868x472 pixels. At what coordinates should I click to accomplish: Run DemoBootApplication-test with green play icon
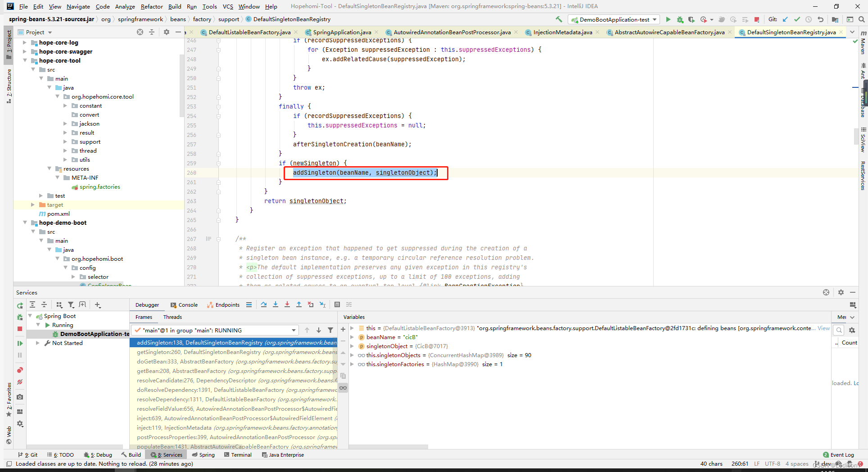click(668, 19)
